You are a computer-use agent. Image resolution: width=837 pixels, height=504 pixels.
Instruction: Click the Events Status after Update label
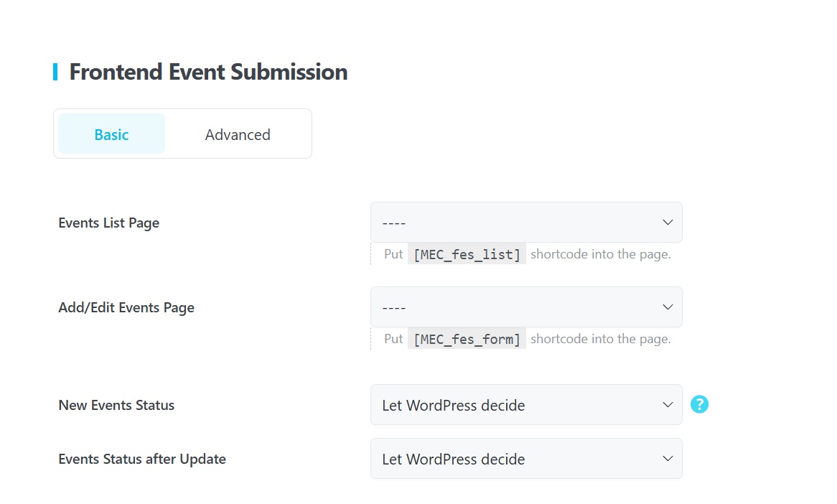pyautogui.click(x=142, y=459)
